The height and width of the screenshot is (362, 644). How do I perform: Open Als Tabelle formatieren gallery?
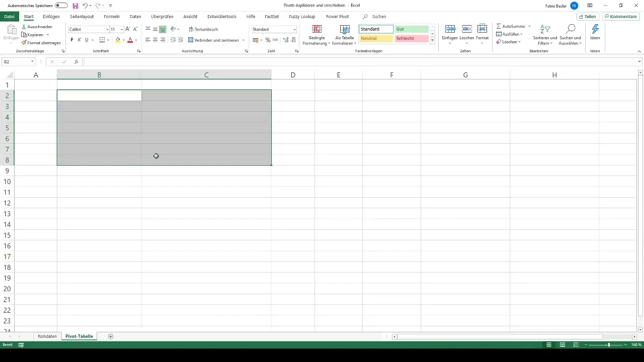coord(345,34)
